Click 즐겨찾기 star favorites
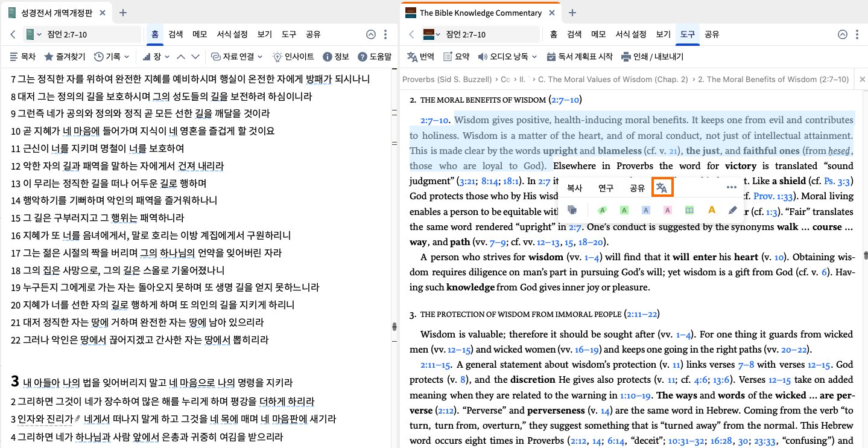 pos(65,57)
